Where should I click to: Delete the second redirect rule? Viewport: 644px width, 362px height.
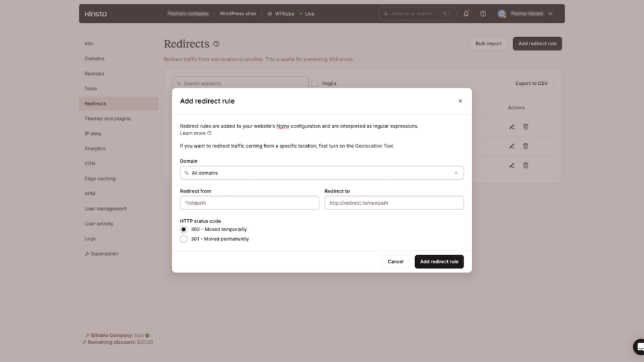click(x=525, y=146)
